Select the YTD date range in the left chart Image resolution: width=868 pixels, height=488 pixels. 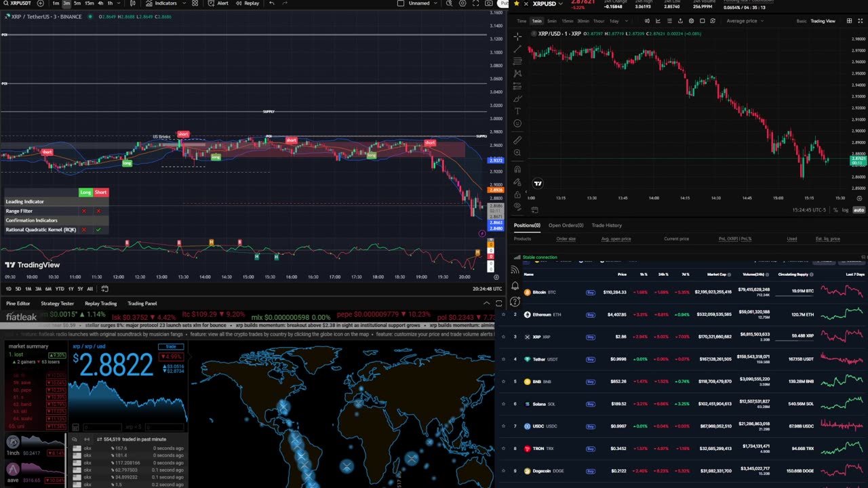[59, 289]
